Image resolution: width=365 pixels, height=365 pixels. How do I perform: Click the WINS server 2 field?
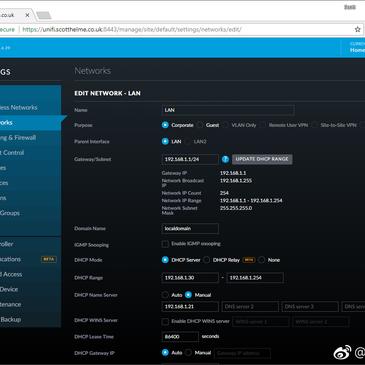321,322
